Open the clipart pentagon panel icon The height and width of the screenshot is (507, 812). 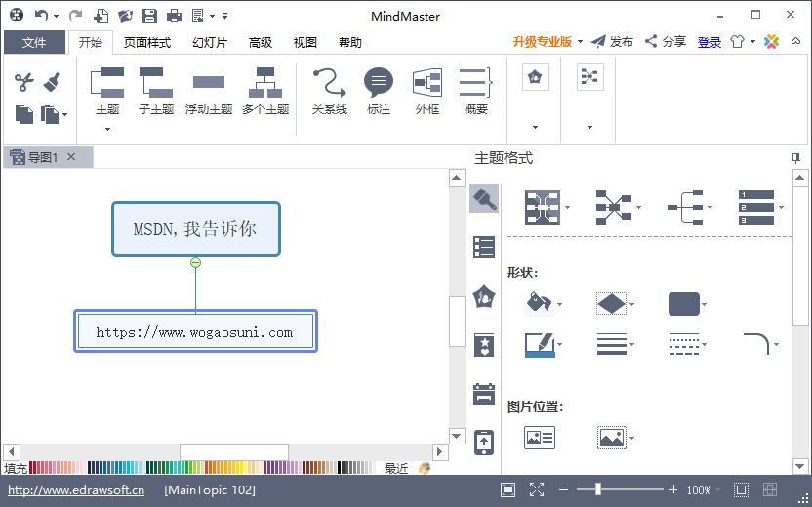click(484, 296)
